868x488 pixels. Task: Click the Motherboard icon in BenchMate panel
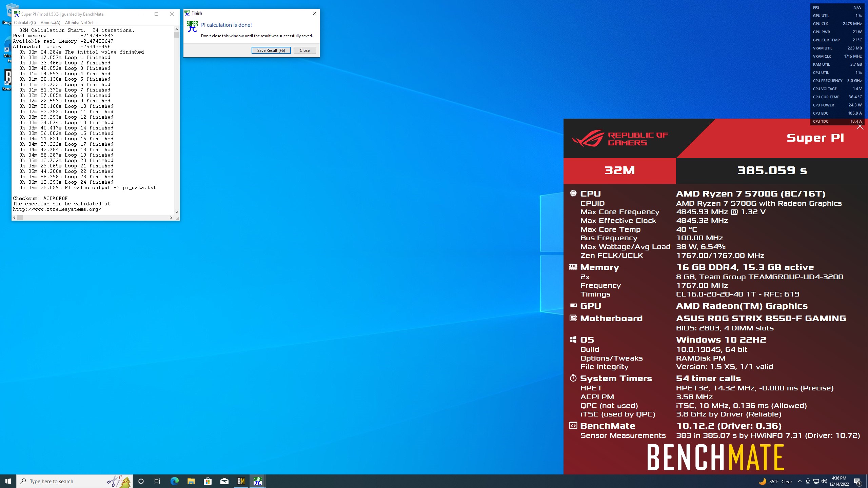coord(573,318)
